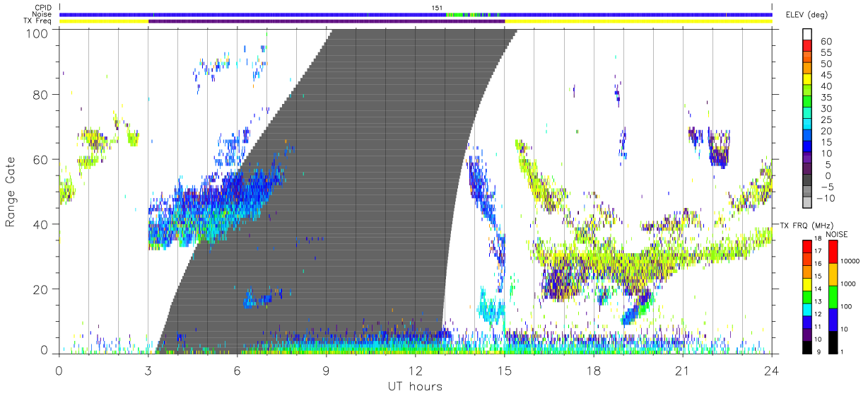
Task: Pick the white top segment of ELEV colorbar
Action: click(x=807, y=34)
